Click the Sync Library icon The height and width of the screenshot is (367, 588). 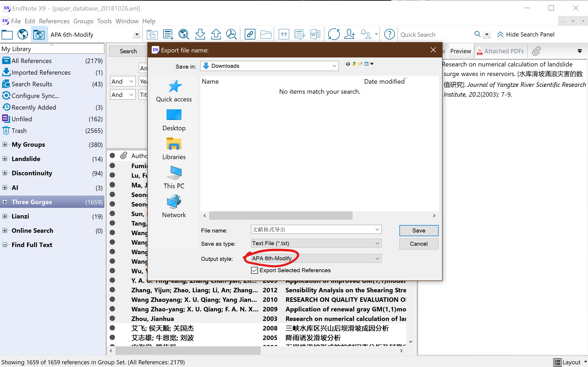tap(334, 34)
